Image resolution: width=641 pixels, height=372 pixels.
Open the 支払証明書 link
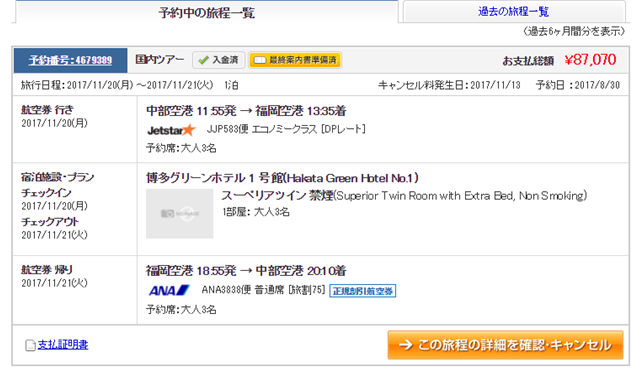tap(63, 345)
